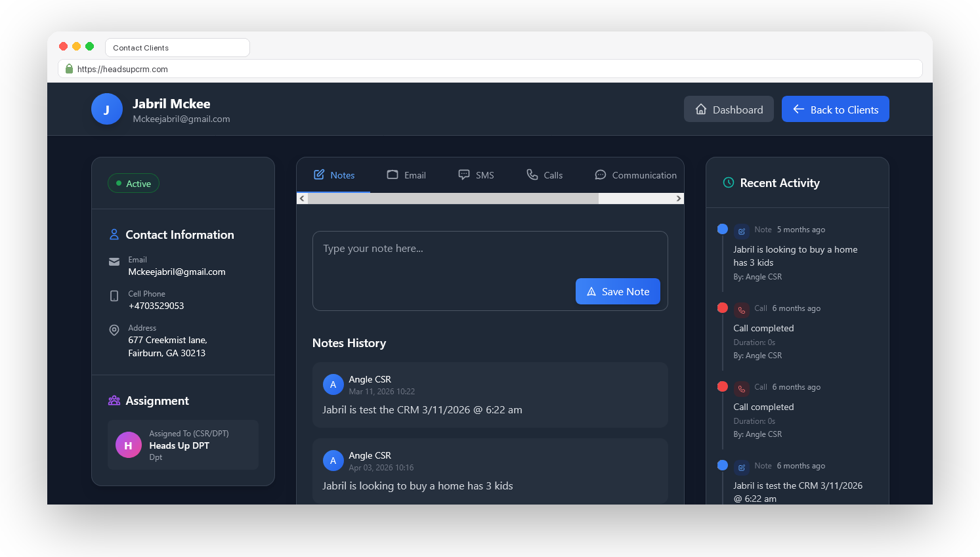Click the clock icon beside Recent Activity
The height and width of the screenshot is (557, 980).
coord(729,182)
